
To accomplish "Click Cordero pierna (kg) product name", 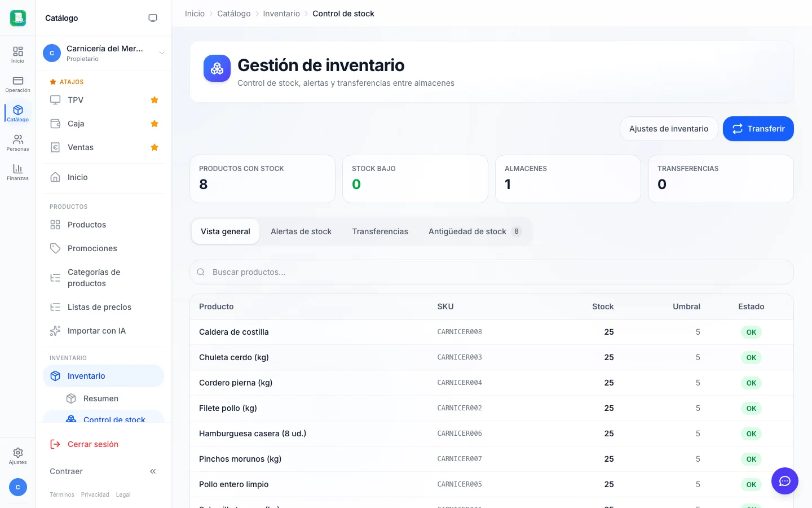I will (236, 383).
